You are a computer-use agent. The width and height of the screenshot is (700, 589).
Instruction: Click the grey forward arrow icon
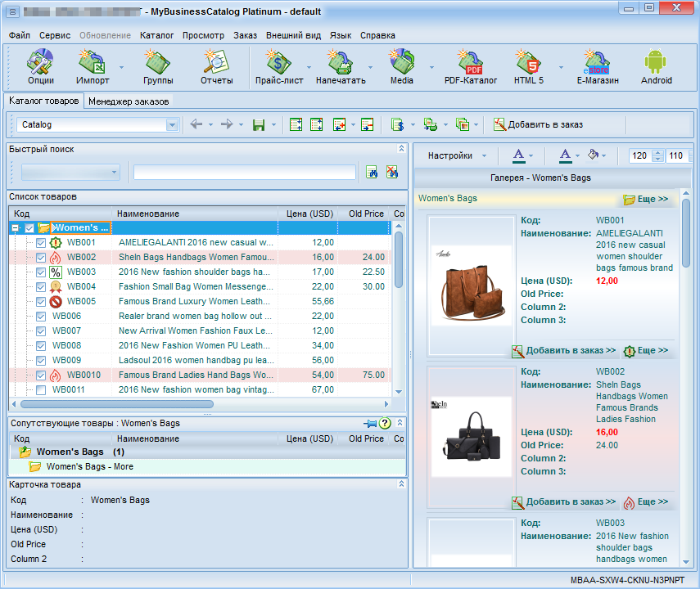tap(227, 124)
